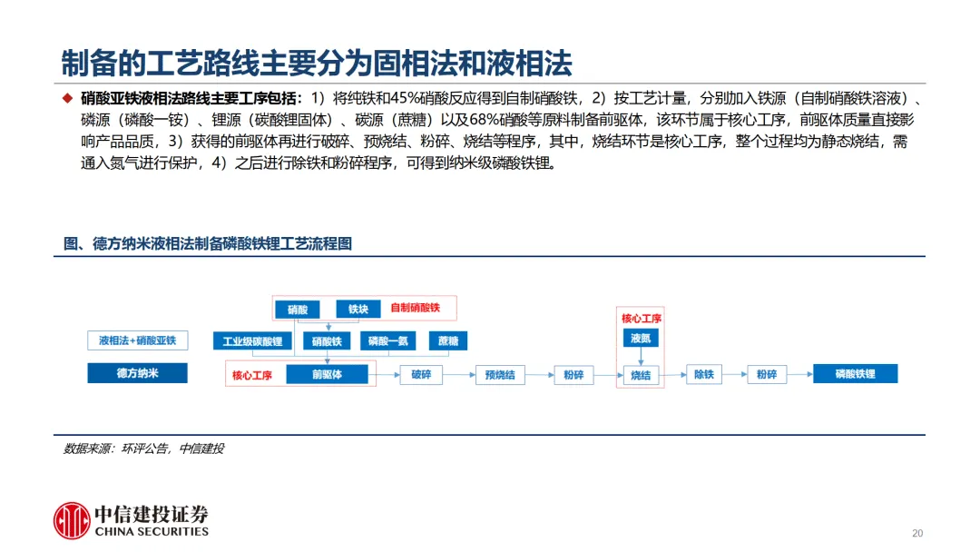This screenshot has width=980, height=552.
Task: Click the 除铁 step box
Action: 704,374
